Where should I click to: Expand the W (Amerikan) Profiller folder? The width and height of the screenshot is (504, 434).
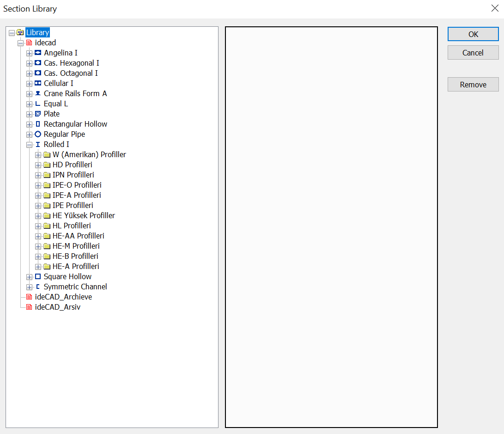[38, 154]
